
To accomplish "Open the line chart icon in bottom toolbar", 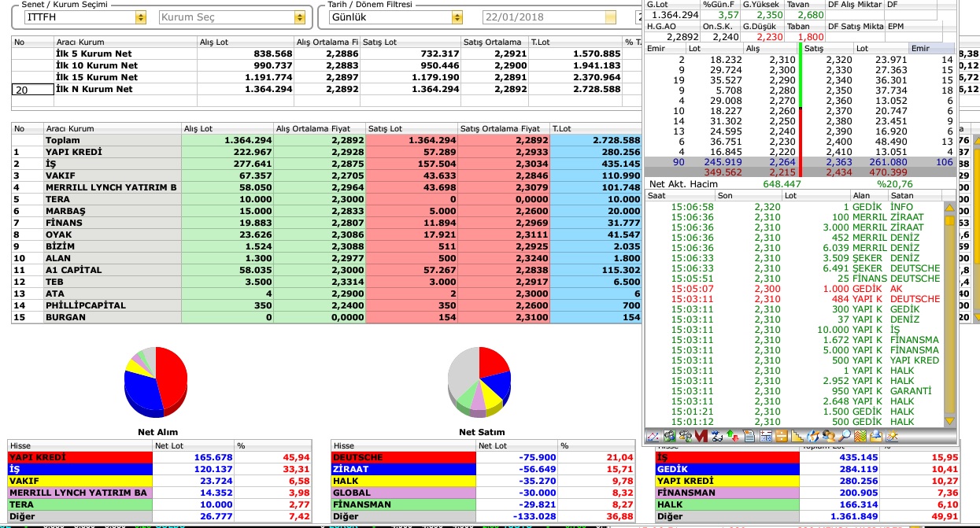I will click(x=653, y=436).
